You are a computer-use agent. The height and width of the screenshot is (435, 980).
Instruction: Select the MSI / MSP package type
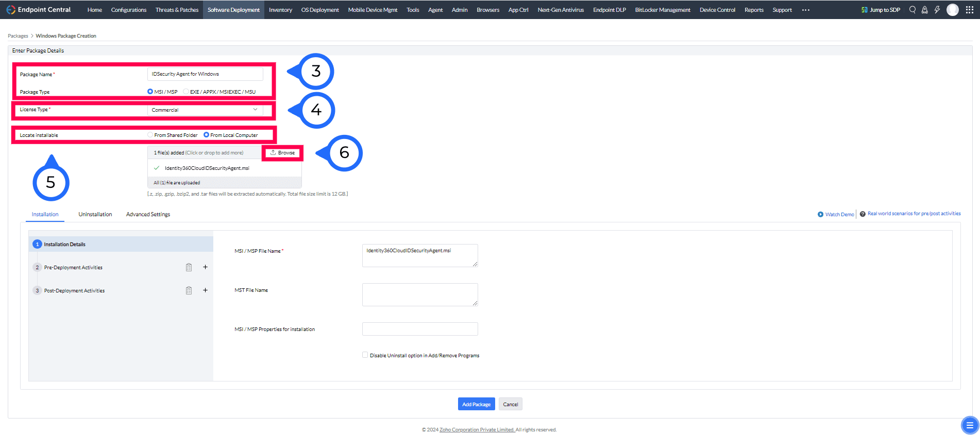coord(150,92)
